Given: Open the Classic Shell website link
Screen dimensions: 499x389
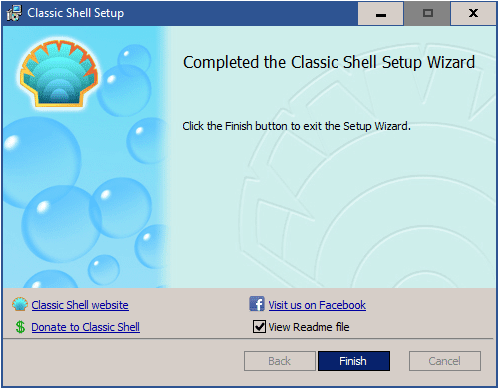Looking at the screenshot, I should pyautogui.click(x=80, y=305).
